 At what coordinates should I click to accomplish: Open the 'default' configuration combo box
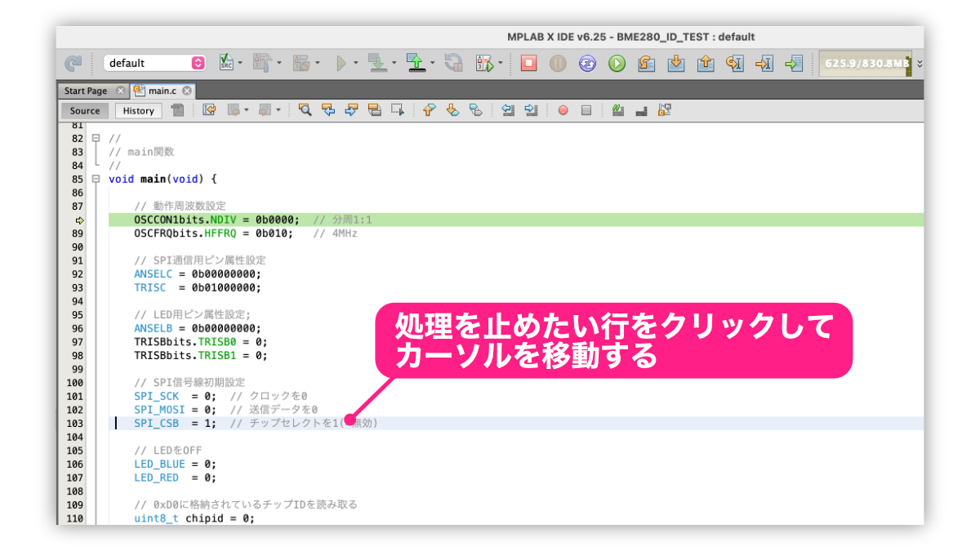(154, 63)
